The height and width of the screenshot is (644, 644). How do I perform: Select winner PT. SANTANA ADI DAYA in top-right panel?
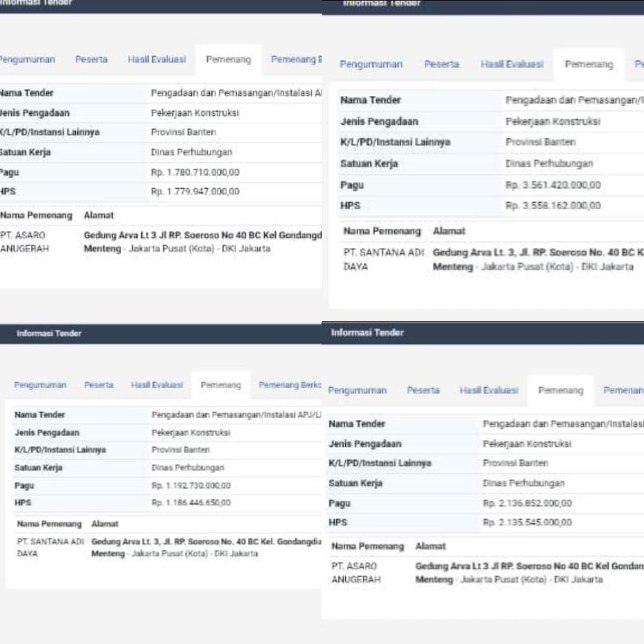pos(383,259)
